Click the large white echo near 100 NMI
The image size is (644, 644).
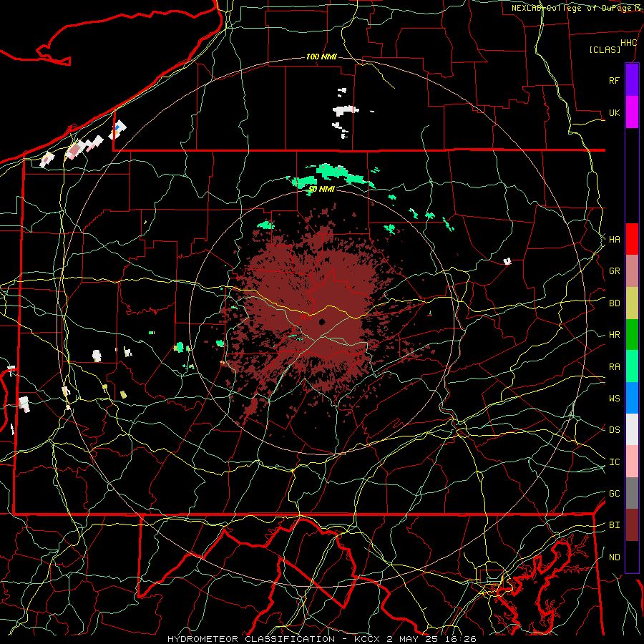coord(345,110)
